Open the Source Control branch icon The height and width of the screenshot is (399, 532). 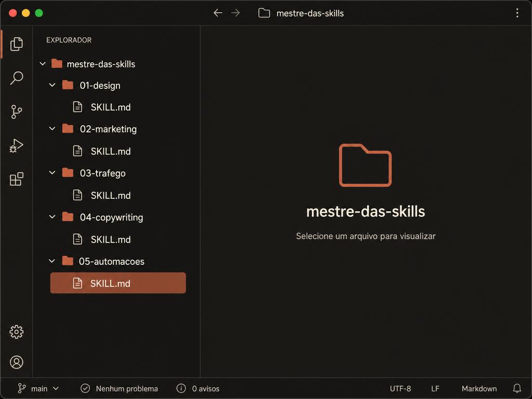click(16, 112)
